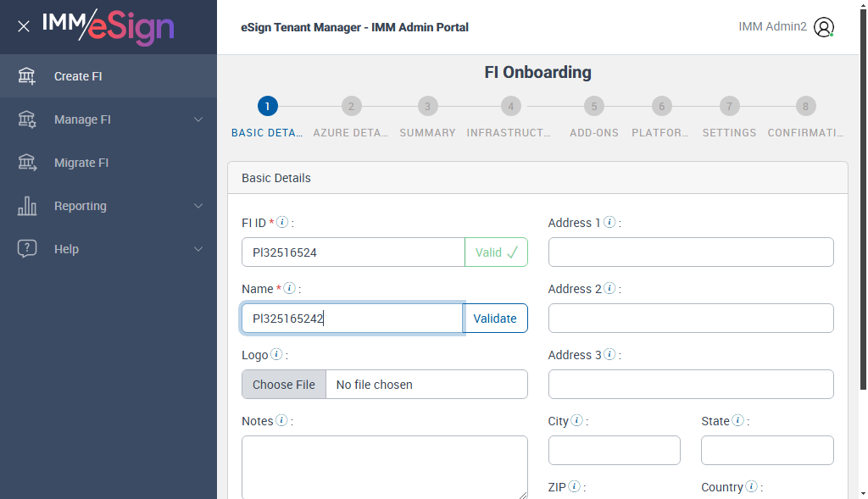Go to step 2 Azure Details
This screenshot has width=868, height=499.
click(x=350, y=107)
